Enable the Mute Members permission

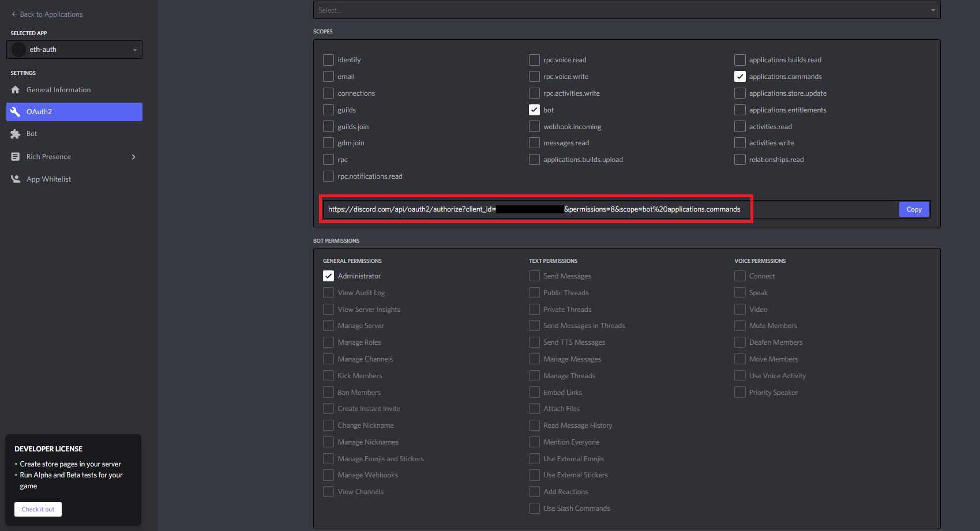coord(739,326)
